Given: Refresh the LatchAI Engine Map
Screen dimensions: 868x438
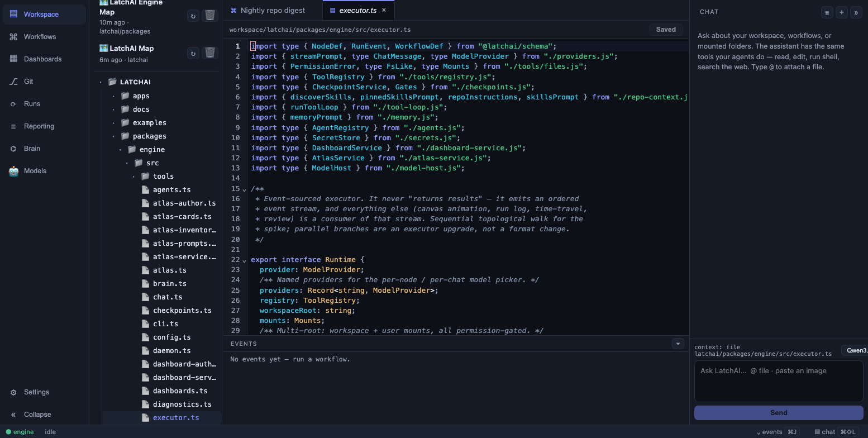Looking at the screenshot, I should [x=193, y=16].
